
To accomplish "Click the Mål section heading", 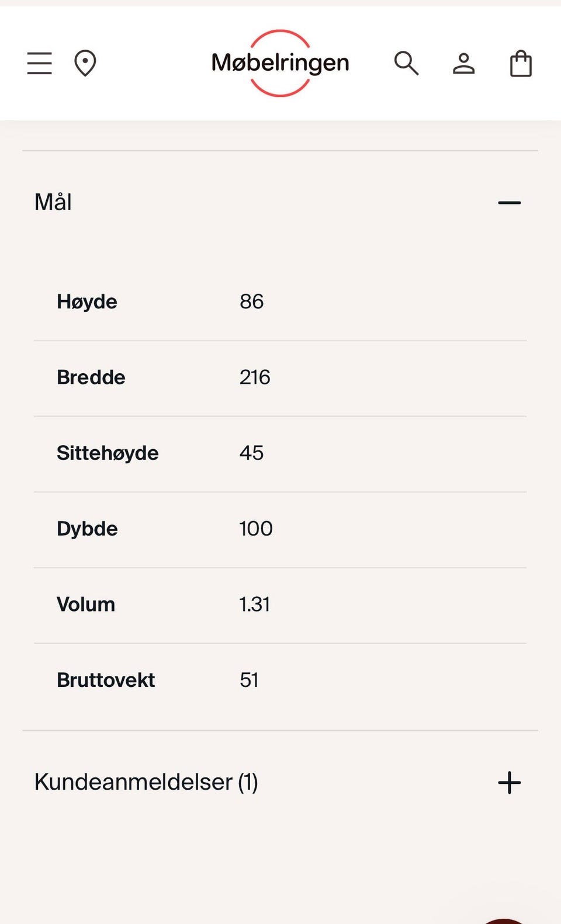I will 53,202.
